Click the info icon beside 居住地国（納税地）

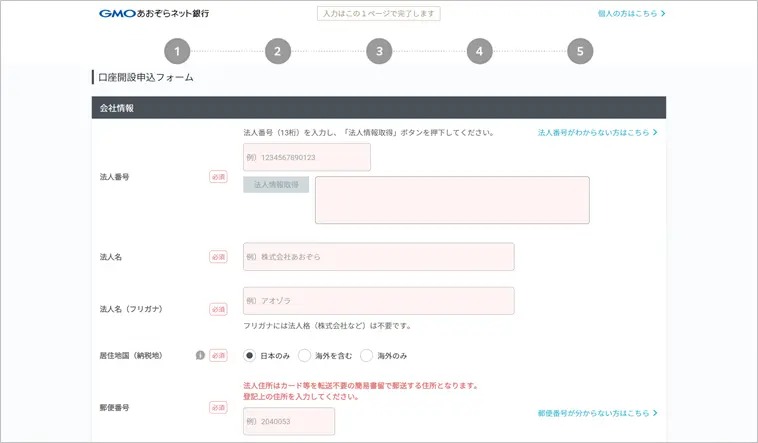(200, 355)
